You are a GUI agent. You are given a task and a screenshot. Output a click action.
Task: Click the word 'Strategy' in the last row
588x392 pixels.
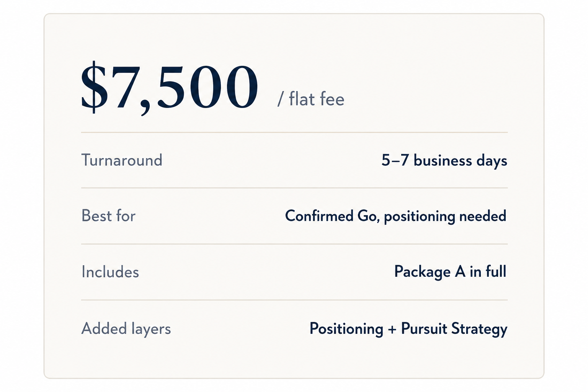point(479,329)
